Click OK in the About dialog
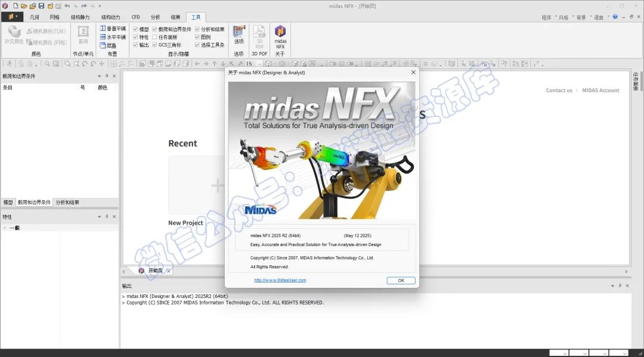The image size is (644, 357). coord(401,280)
